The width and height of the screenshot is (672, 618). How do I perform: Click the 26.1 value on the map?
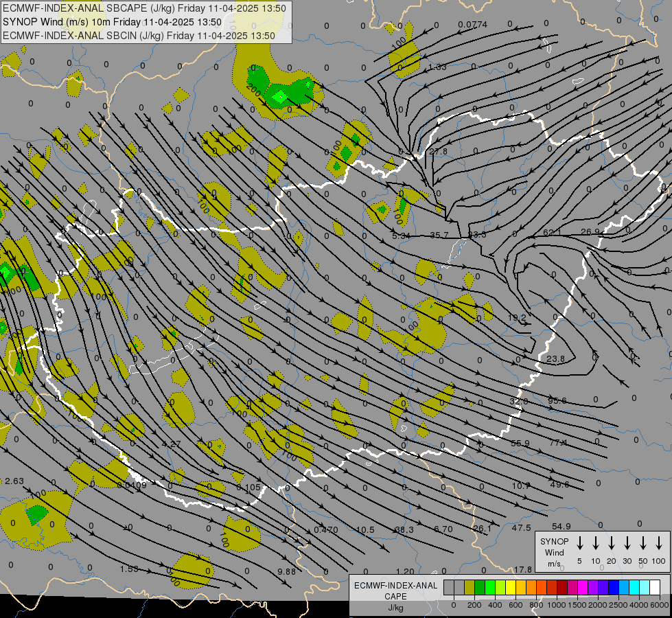pos(482,528)
